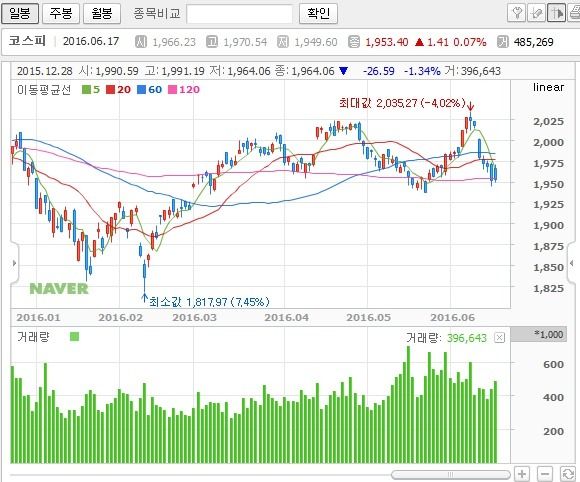Click the 이동평균선 legend label
Image resolution: width=580 pixels, height=482 pixels.
[x=44, y=90]
